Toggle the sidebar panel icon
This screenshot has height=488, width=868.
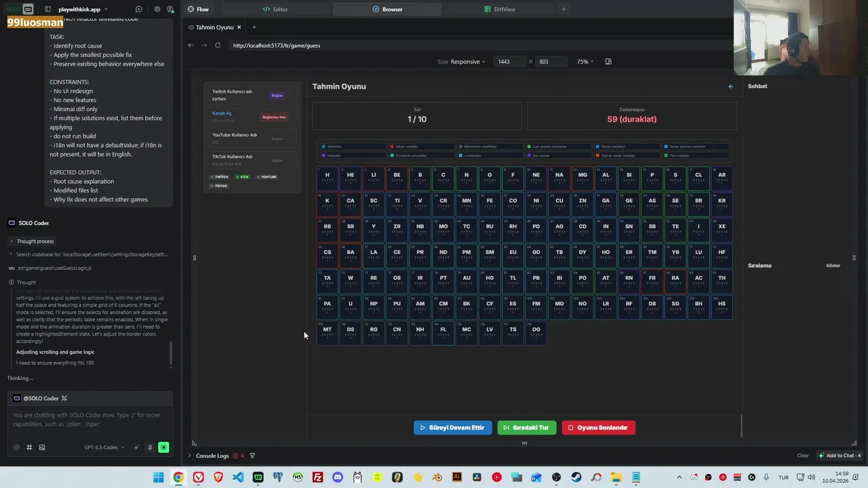pyautogui.click(x=47, y=9)
